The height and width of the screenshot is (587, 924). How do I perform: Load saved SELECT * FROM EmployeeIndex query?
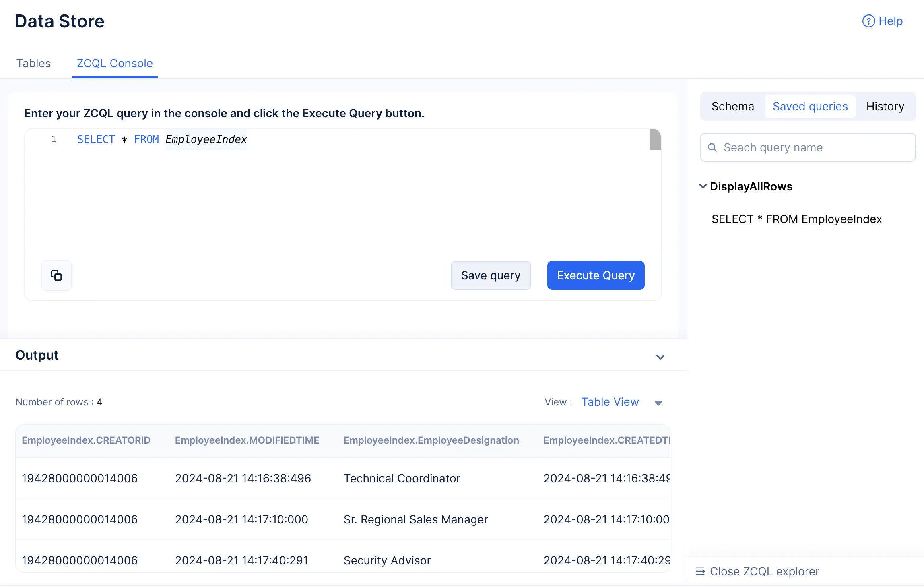pos(796,219)
